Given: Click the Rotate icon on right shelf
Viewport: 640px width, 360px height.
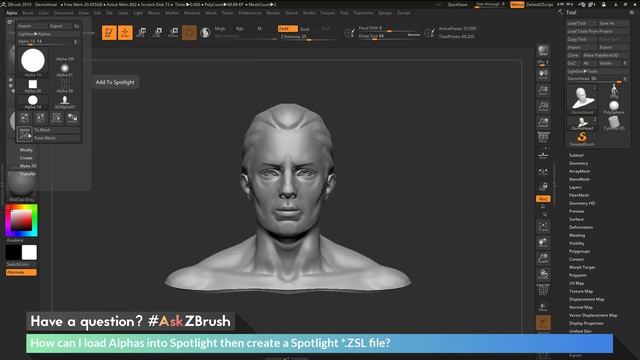Looking at the screenshot, I should [x=543, y=274].
